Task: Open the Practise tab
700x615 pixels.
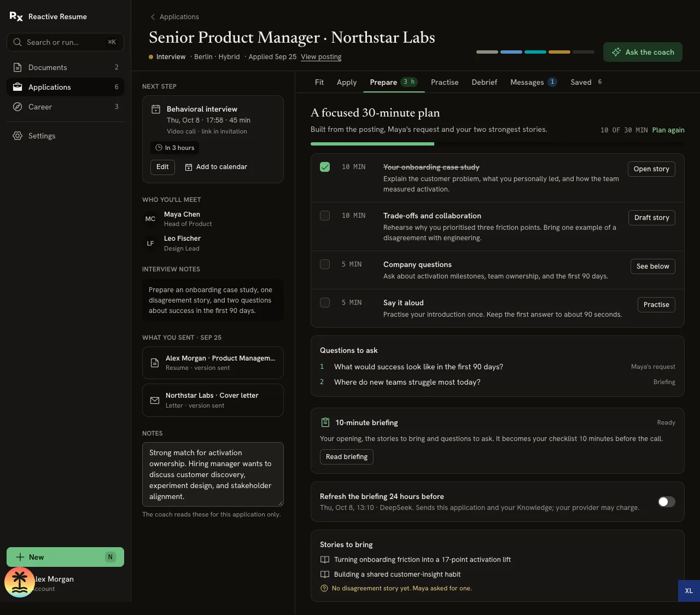Action: 445,82
